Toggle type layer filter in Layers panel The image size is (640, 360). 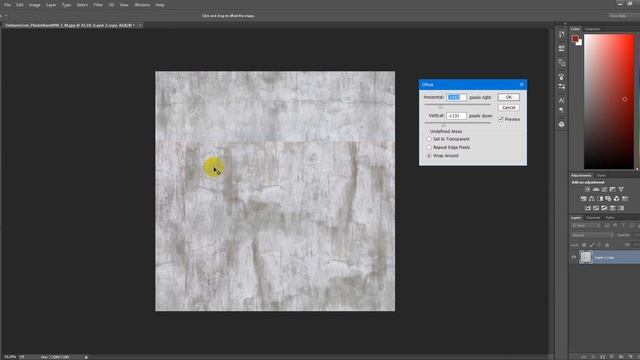[623, 226]
